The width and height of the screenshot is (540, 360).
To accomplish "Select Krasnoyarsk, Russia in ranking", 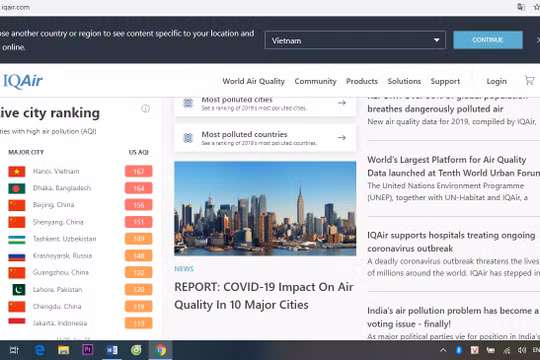I will pos(62,256).
